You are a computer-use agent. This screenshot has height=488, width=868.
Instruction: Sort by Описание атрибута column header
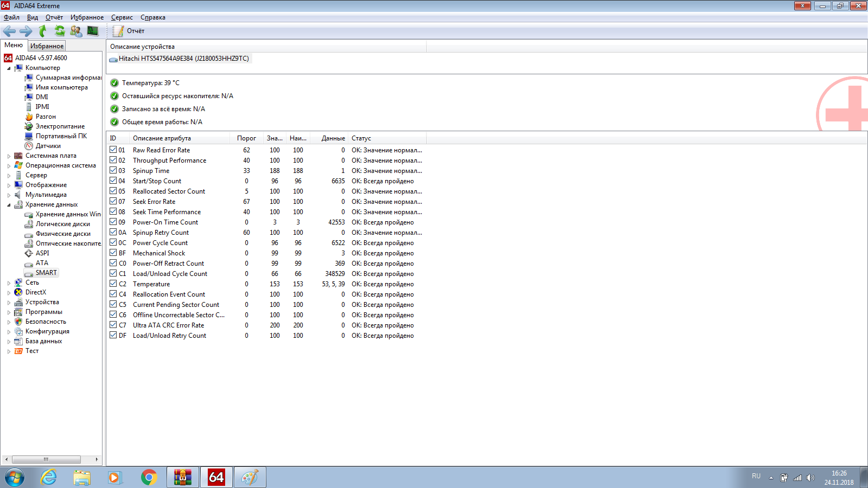click(x=181, y=138)
